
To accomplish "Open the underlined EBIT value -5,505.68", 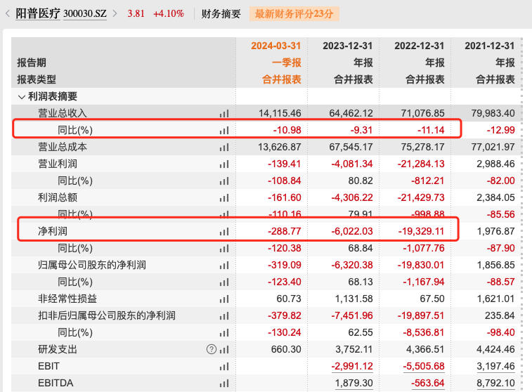I will (x=424, y=366).
